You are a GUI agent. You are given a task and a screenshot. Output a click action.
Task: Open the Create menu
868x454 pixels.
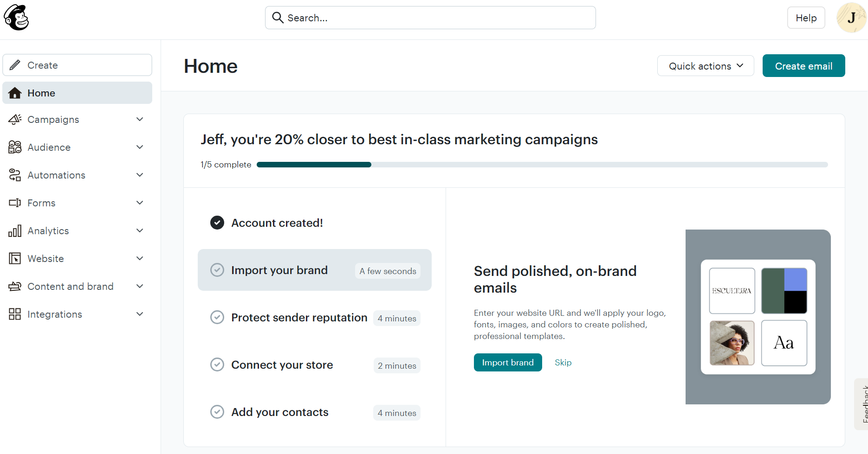click(77, 65)
